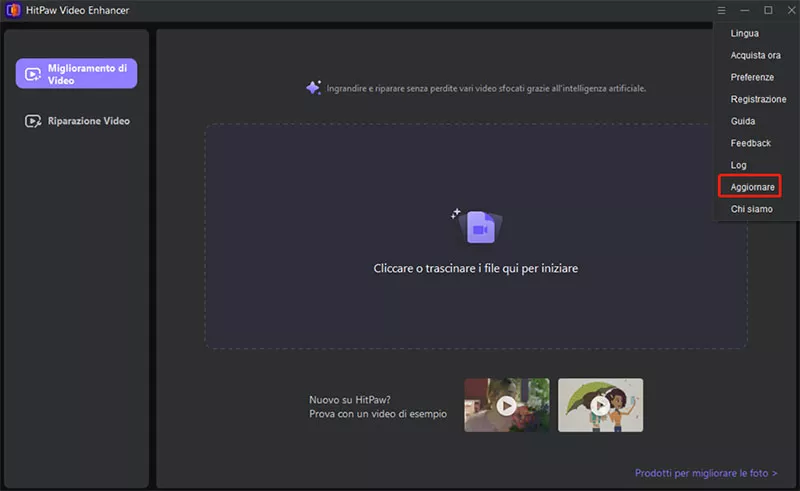Viewport: 800px width, 491px height.
Task: Select Miglioramento di Video tab
Action: (77, 73)
